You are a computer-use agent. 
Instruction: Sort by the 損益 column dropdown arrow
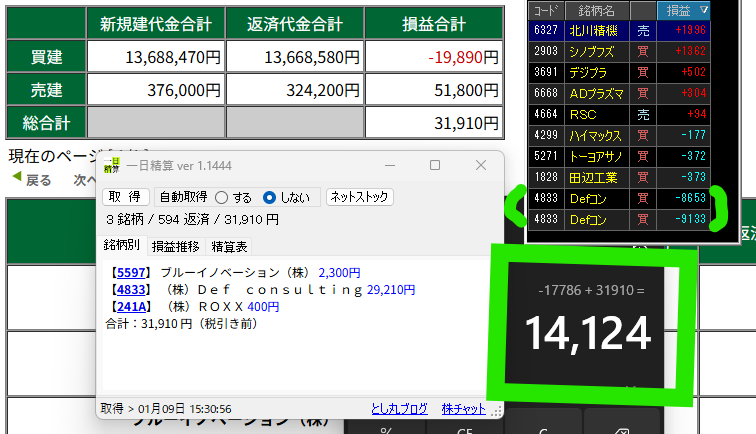pyautogui.click(x=704, y=10)
